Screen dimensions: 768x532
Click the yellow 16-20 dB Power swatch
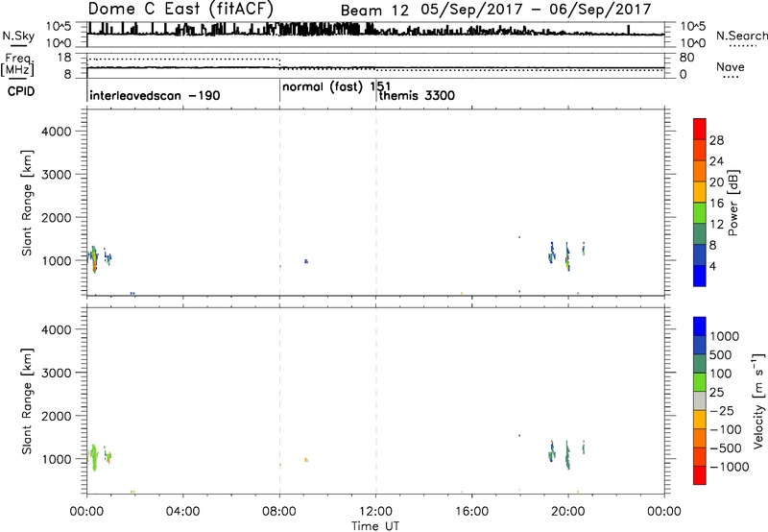700,191
